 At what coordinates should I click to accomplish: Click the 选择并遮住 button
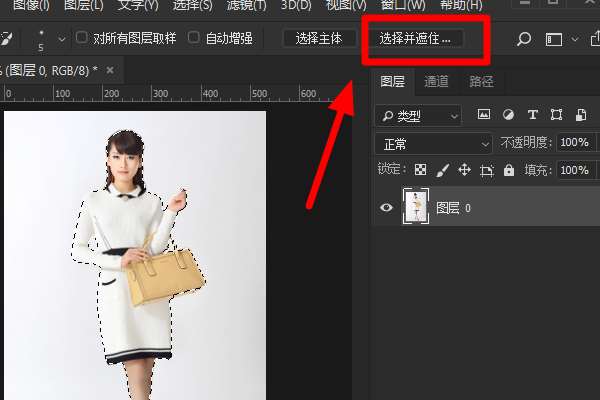tap(416, 38)
